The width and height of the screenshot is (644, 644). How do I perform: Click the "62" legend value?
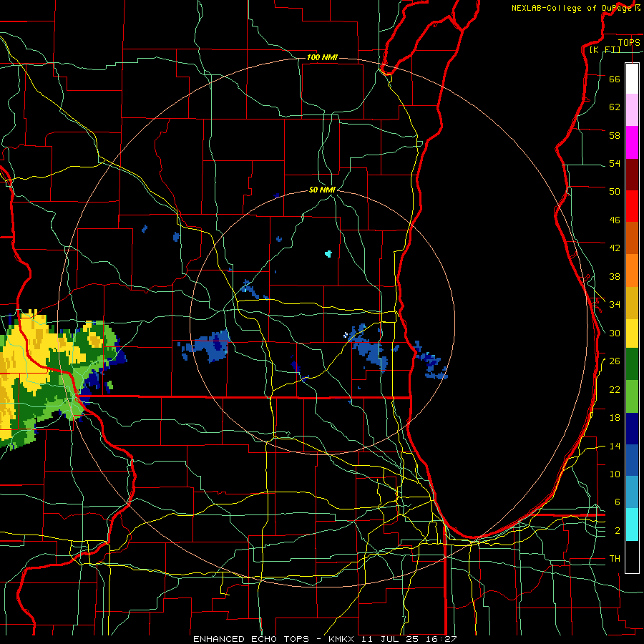615,107
